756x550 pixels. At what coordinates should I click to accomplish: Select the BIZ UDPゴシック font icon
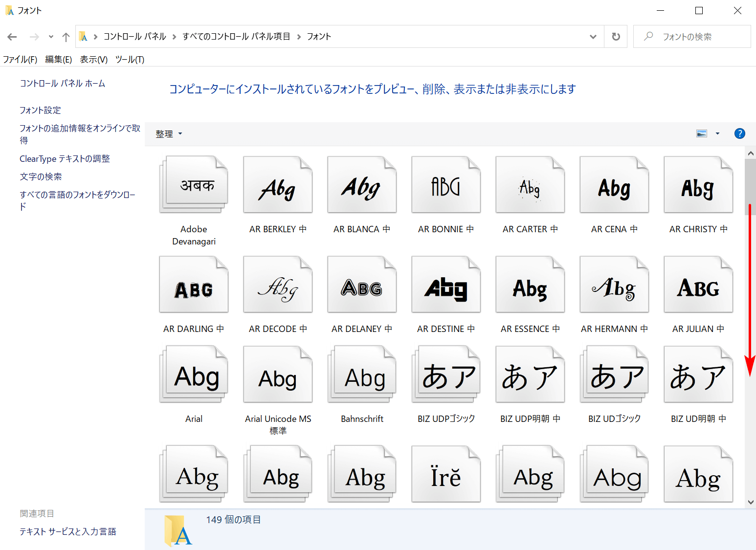pyautogui.click(x=446, y=374)
